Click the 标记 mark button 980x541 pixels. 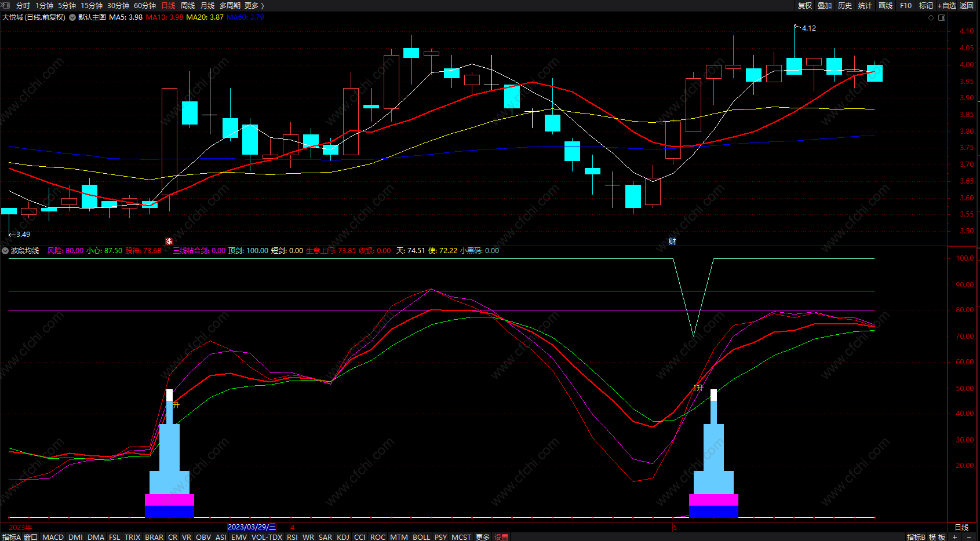(x=926, y=5)
